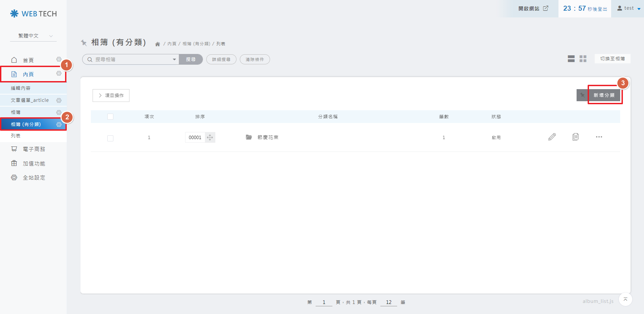This screenshot has width=644, height=314.
Task: Click the home icon in breadcrumb
Action: pos(157,44)
